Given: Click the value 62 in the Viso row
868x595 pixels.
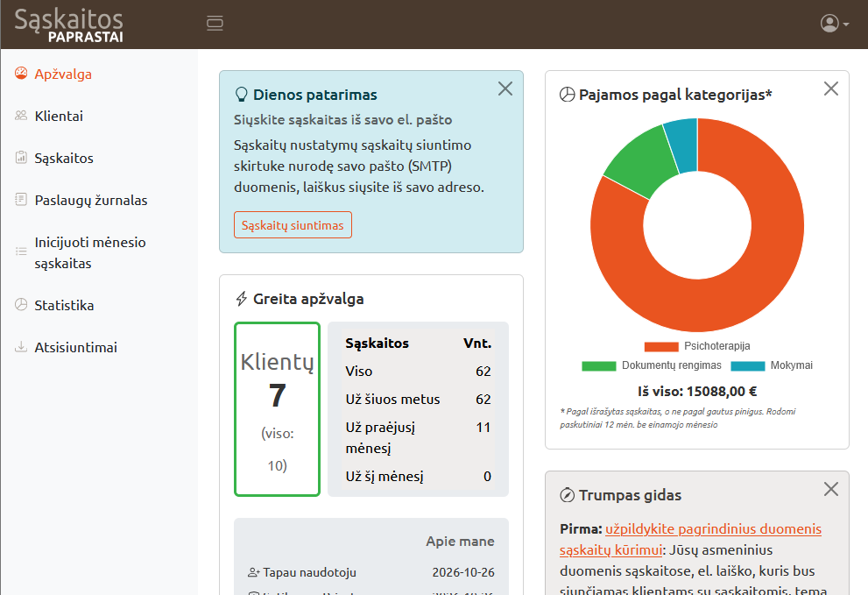Looking at the screenshot, I should click(483, 372).
